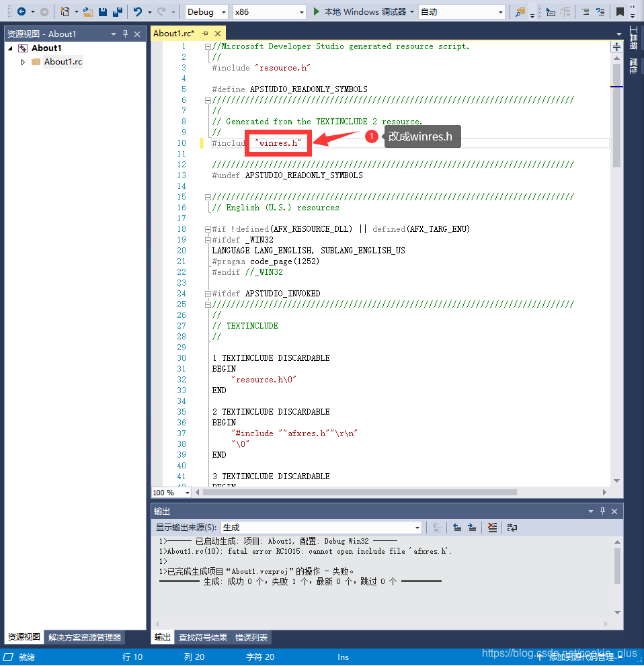
Task: Close the About1.rc* editor tab
Action: point(218,33)
